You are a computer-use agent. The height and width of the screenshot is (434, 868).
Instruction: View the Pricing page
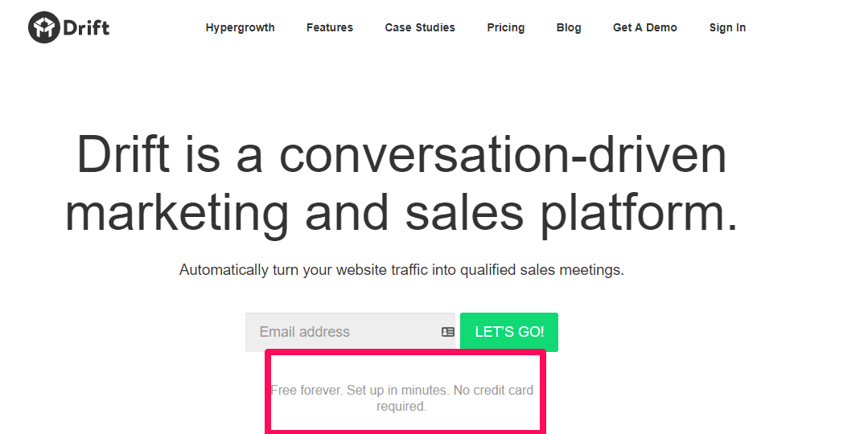pyautogui.click(x=506, y=27)
